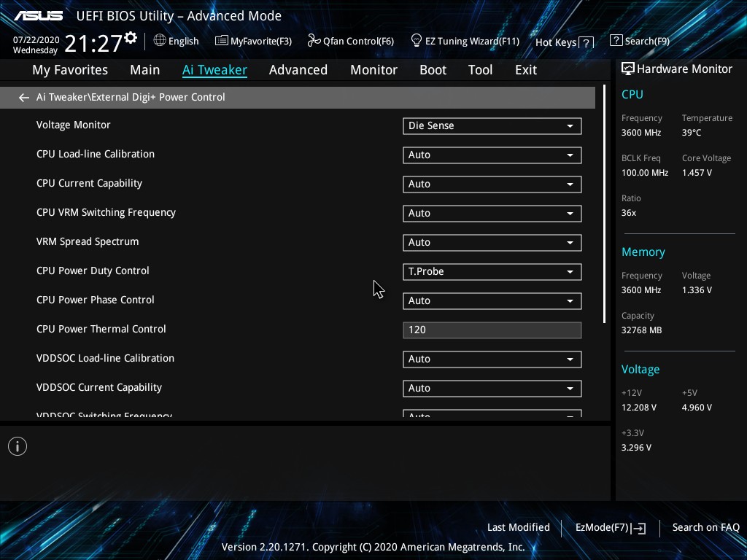Image resolution: width=747 pixels, height=560 pixels.
Task: Expand the CPU Load-line Calibration dropdown
Action: click(492, 155)
